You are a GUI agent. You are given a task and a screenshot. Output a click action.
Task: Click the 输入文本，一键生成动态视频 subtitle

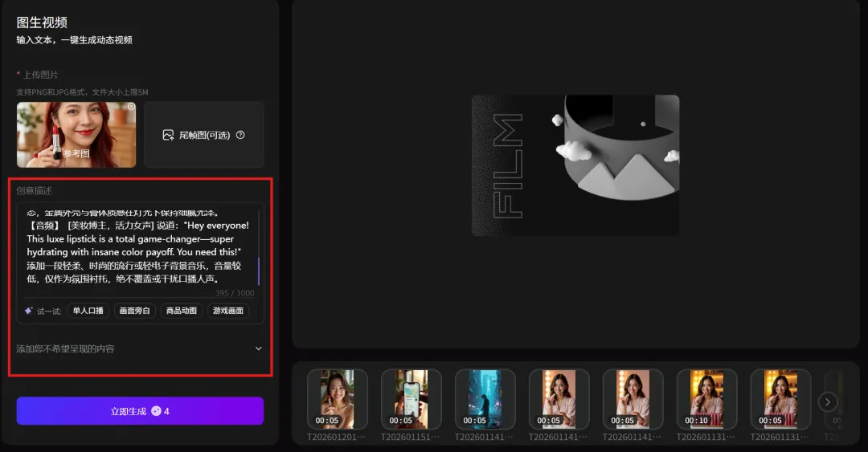click(x=74, y=40)
